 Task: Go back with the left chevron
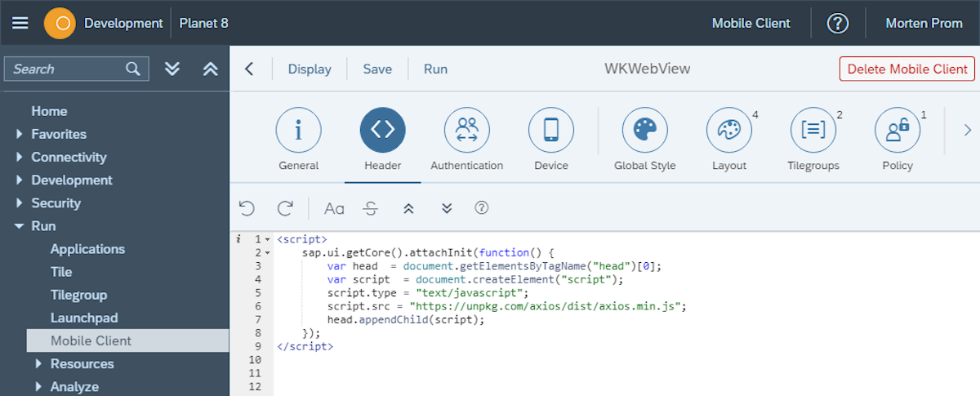tap(250, 69)
